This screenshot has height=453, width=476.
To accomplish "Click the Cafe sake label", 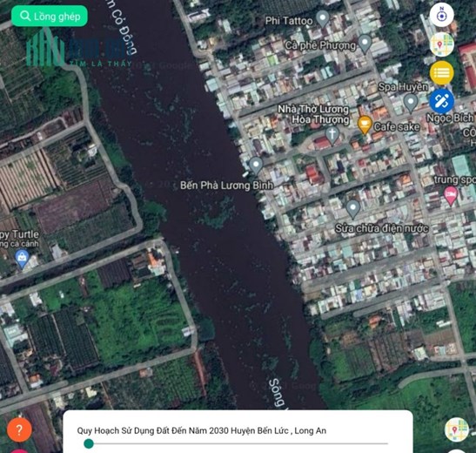I will tap(397, 126).
